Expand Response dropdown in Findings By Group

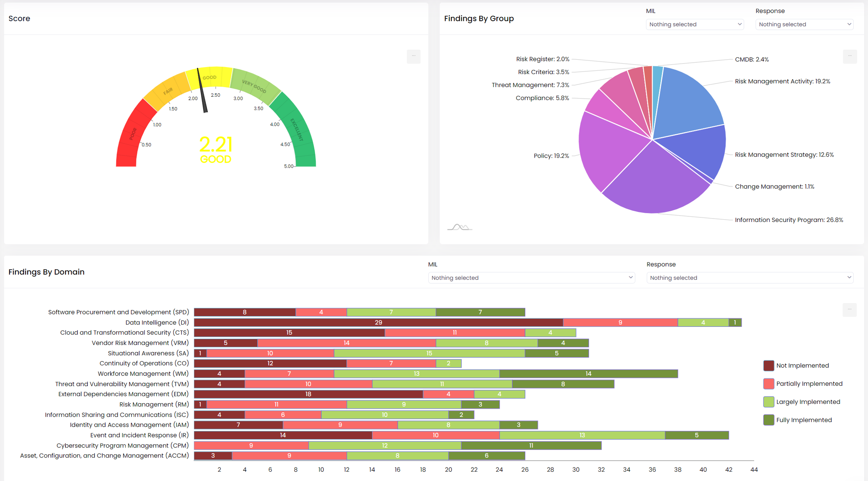point(804,24)
